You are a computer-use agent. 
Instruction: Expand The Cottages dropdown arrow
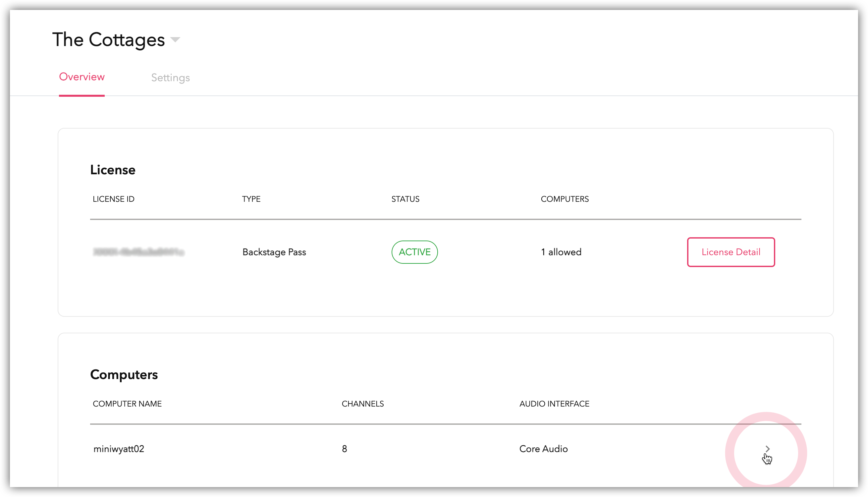[175, 40]
